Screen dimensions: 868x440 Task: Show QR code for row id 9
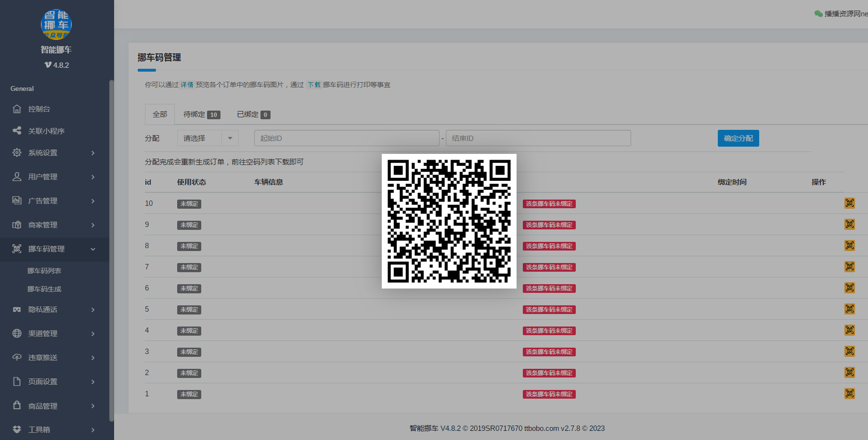(850, 225)
